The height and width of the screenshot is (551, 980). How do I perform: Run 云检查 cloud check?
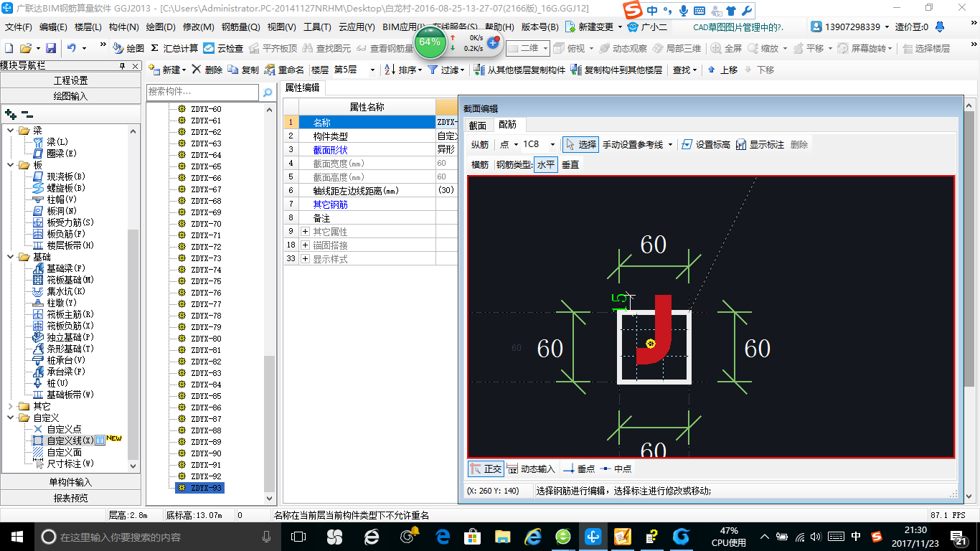[223, 48]
